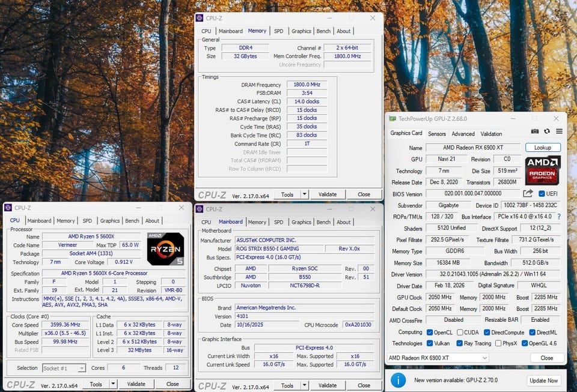This screenshot has height=392, width=577.
Task: Open the SPD tab in the CPU window
Action: 87,221
